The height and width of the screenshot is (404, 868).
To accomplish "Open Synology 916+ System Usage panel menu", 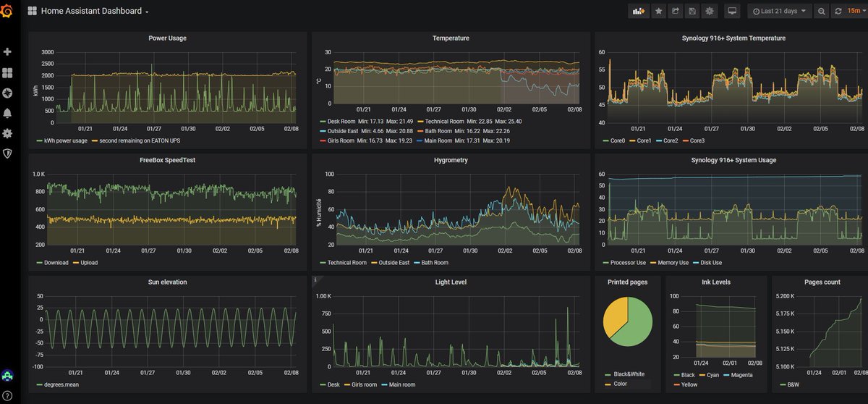I will click(733, 160).
